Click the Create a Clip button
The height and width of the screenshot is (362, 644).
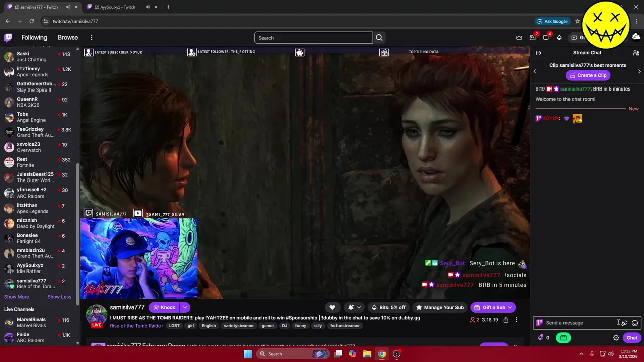(x=588, y=75)
